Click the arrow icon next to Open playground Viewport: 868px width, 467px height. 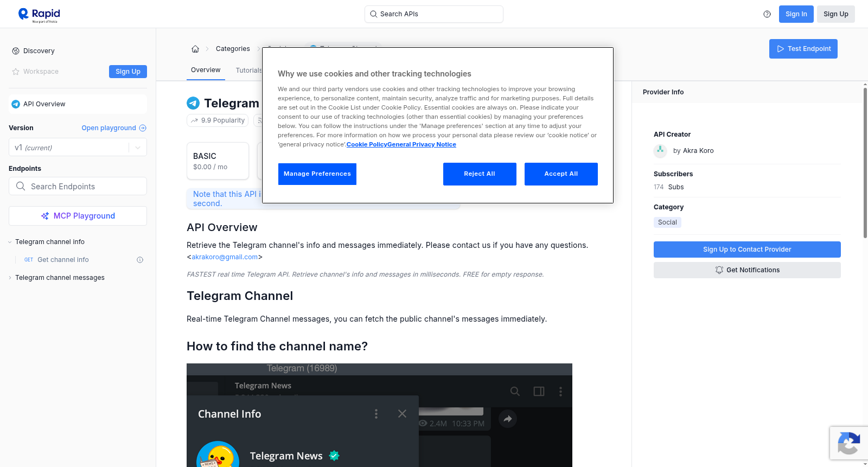[x=143, y=128]
